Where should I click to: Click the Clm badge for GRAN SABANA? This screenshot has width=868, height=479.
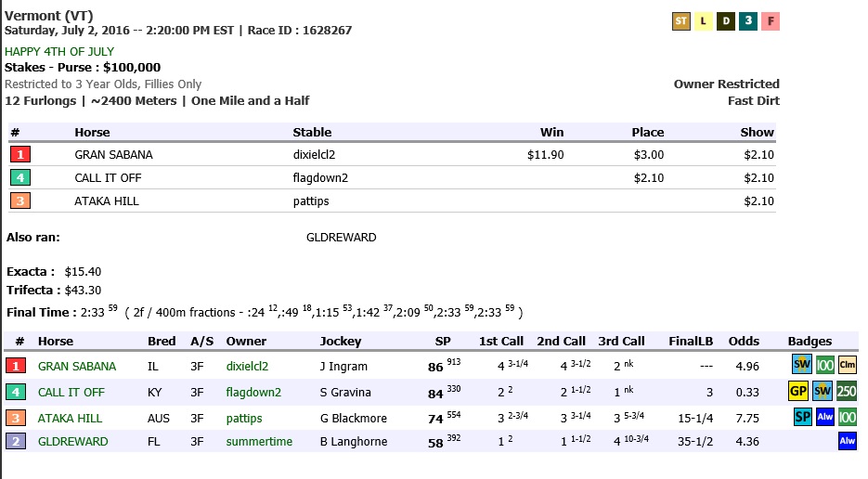coord(847,365)
